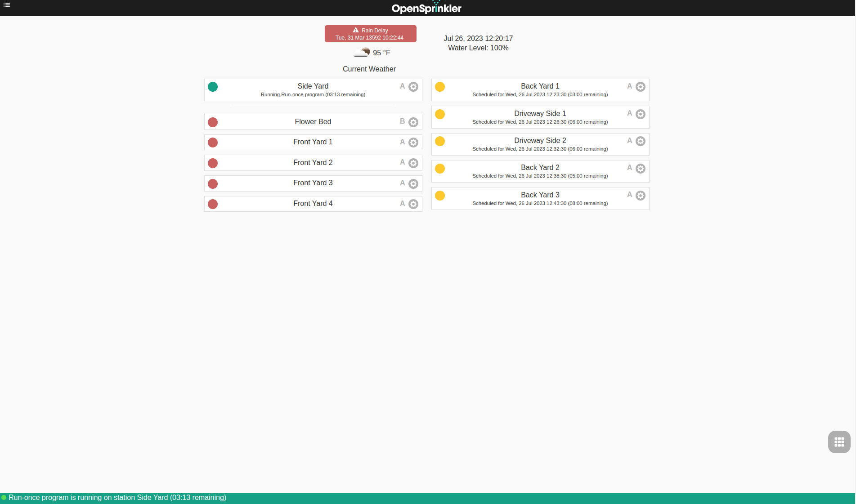Open settings gear for Side Yard station
The image size is (856, 504).
413,87
